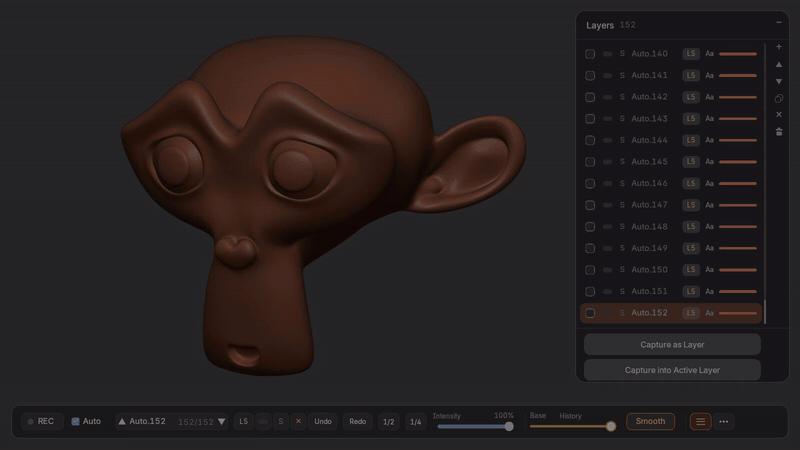Image resolution: width=800 pixels, height=450 pixels.
Task: Add a new layer with plus icon
Action: click(779, 47)
